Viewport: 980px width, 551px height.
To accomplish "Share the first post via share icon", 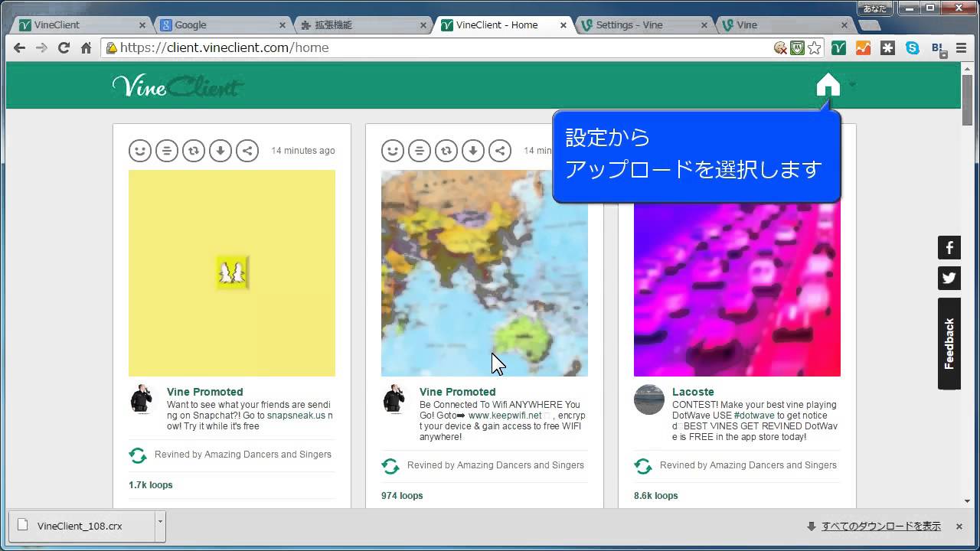I will (247, 151).
